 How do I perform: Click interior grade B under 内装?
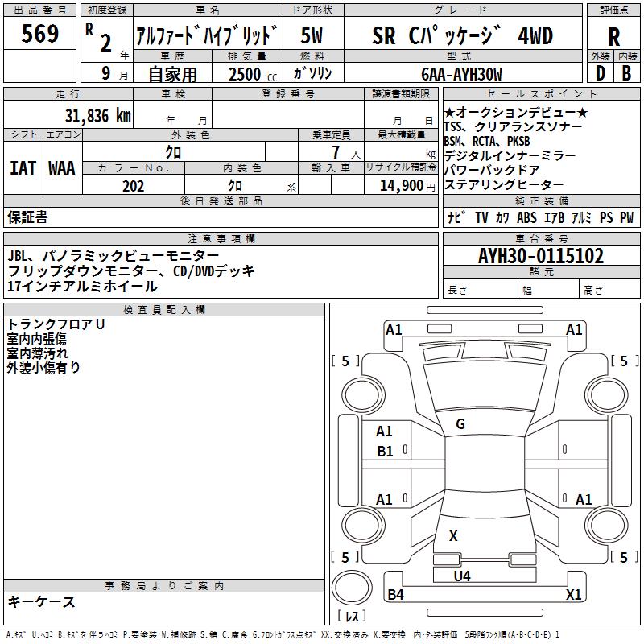coord(626,73)
